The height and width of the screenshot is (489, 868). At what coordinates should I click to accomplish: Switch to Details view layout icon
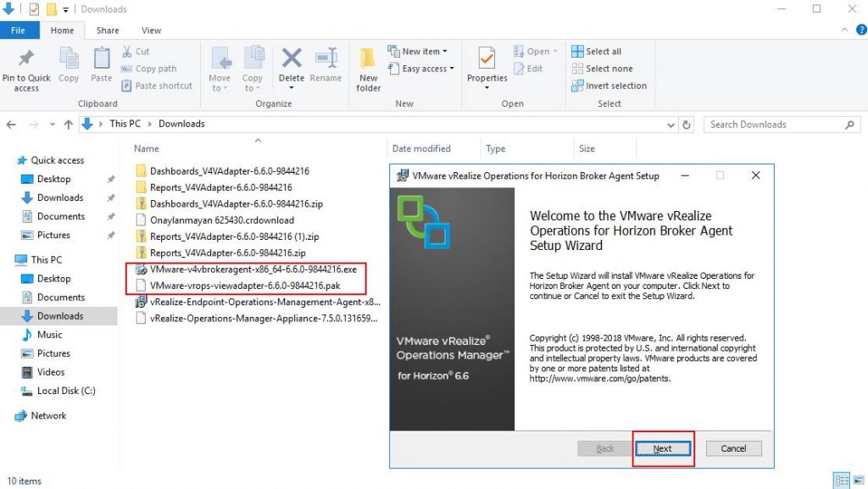pyautogui.click(x=842, y=481)
